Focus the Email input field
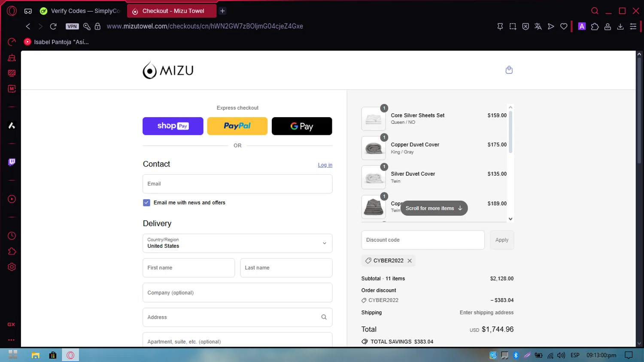 click(x=237, y=184)
